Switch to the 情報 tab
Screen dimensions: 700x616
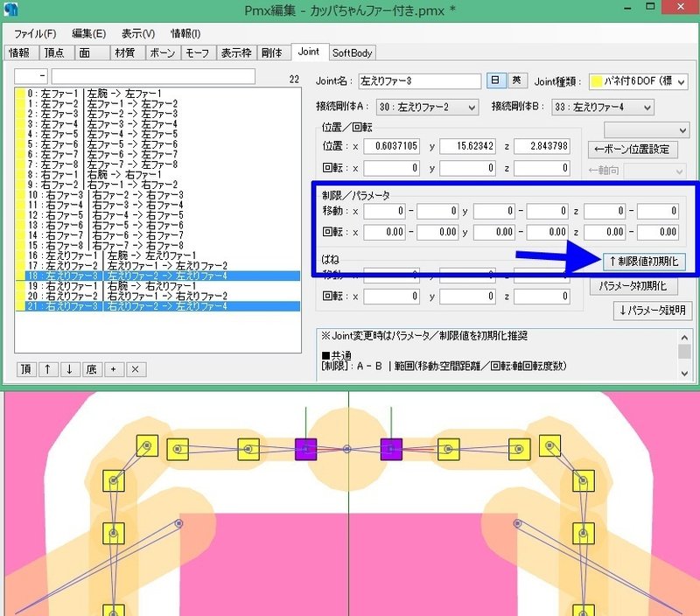coord(21,52)
